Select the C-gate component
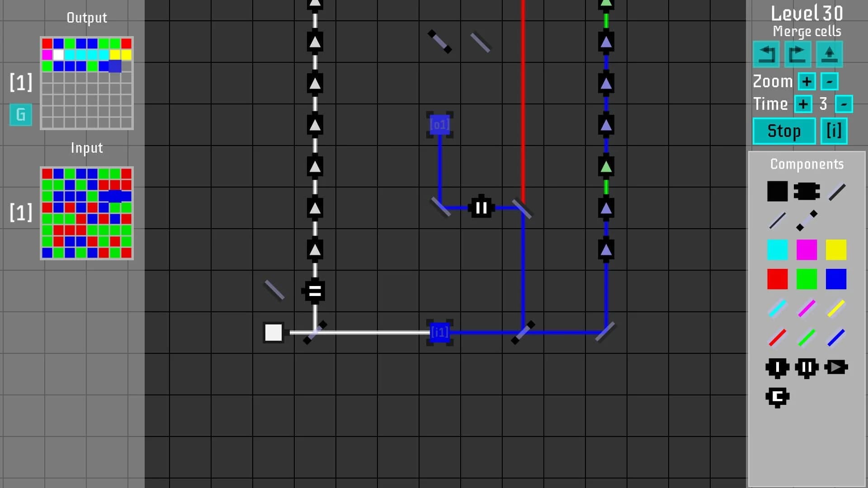Image resolution: width=868 pixels, height=488 pixels. click(x=778, y=397)
